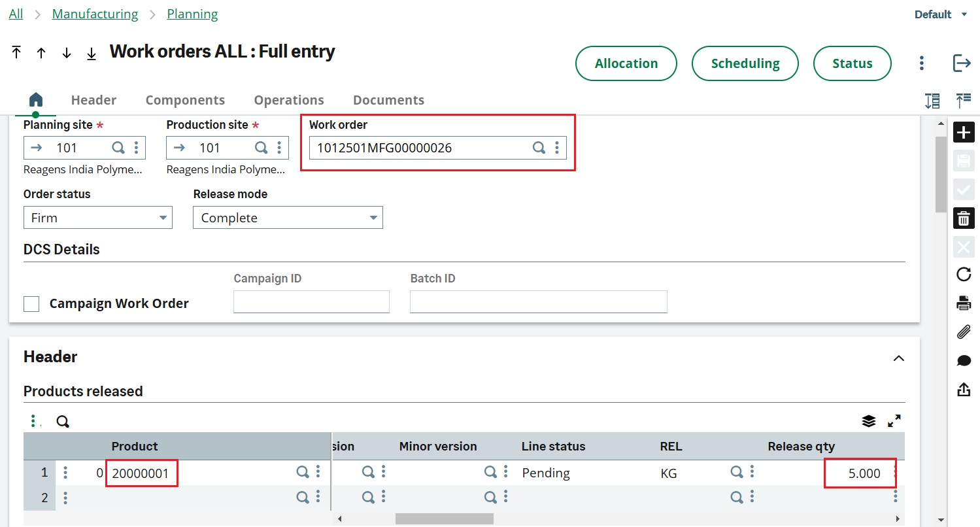
Task: Search the Work order lookup icon
Action: click(539, 148)
